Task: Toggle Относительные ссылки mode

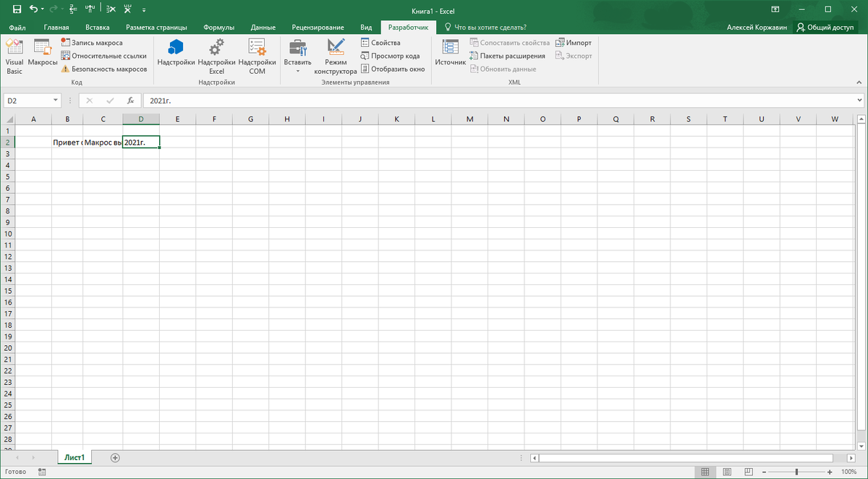Action: (104, 56)
